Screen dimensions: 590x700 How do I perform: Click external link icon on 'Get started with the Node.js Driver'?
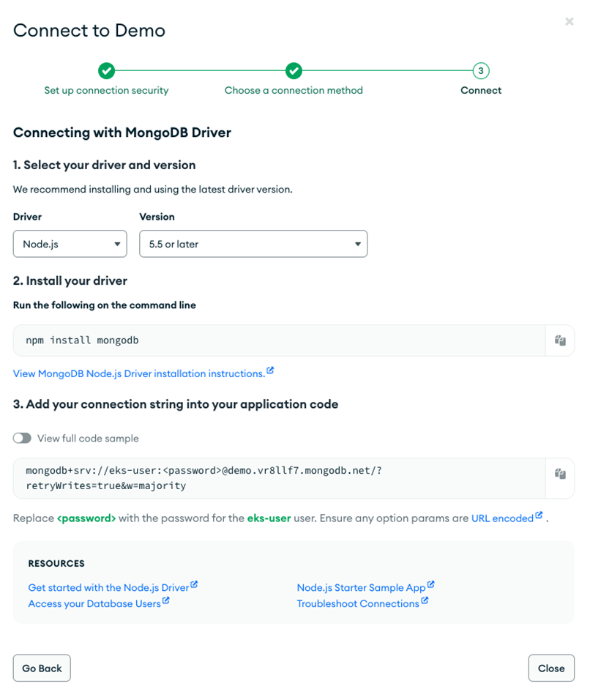point(193,583)
